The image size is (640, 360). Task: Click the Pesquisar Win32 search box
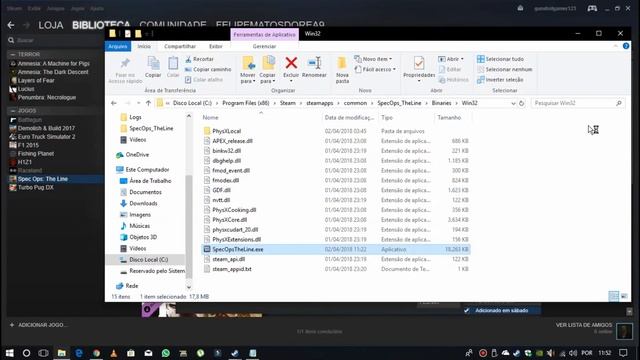pyautogui.click(x=578, y=103)
